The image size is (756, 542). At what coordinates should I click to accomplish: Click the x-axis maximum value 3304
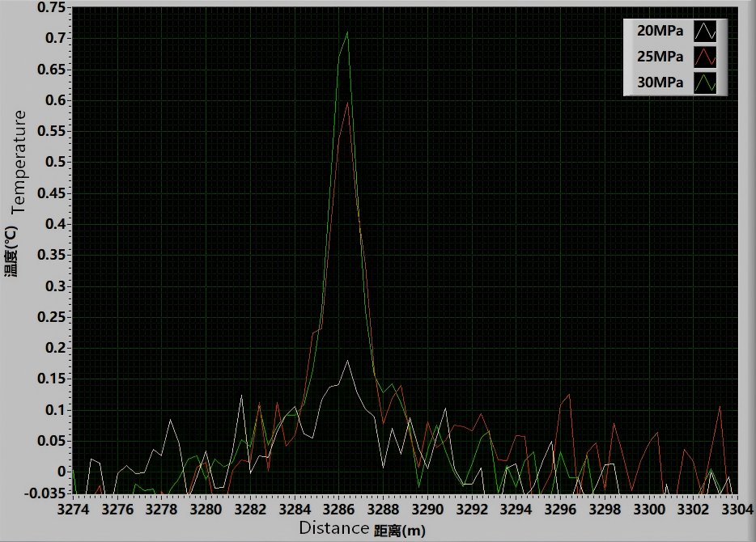click(x=737, y=510)
